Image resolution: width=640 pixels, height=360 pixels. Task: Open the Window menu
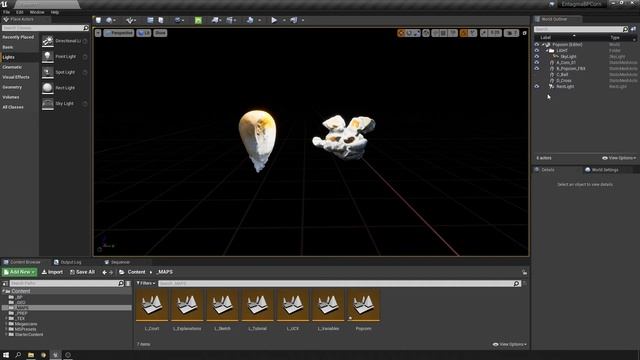37,12
